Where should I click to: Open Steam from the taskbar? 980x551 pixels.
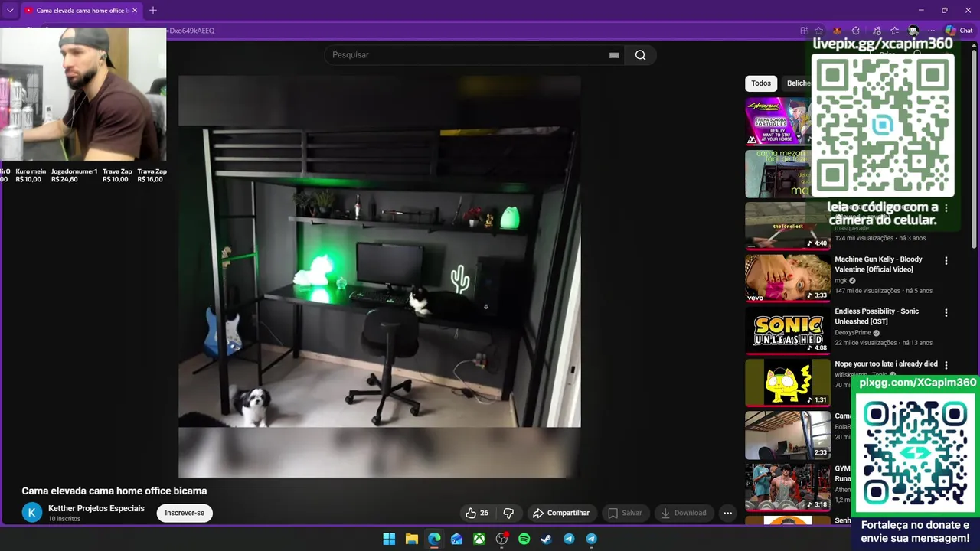pyautogui.click(x=546, y=539)
